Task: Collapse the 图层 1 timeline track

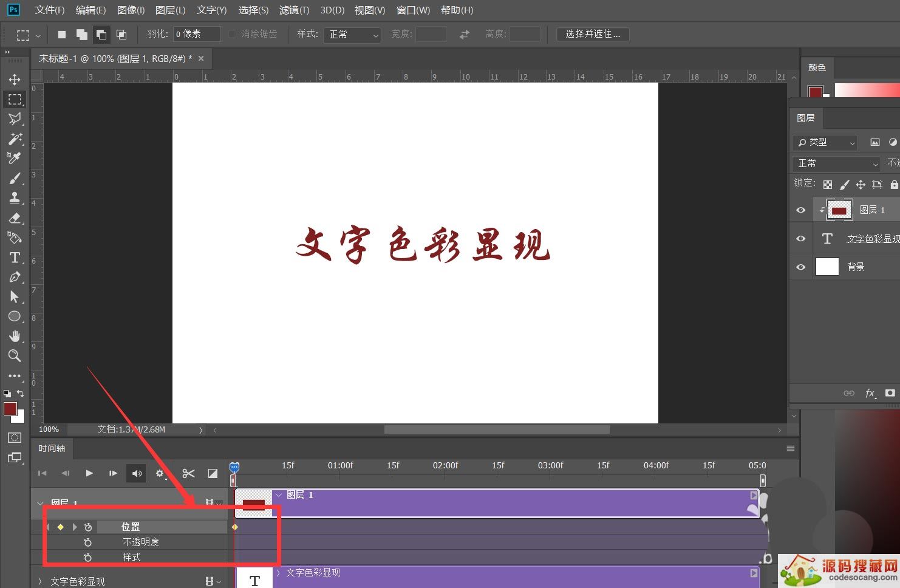Action: (40, 503)
